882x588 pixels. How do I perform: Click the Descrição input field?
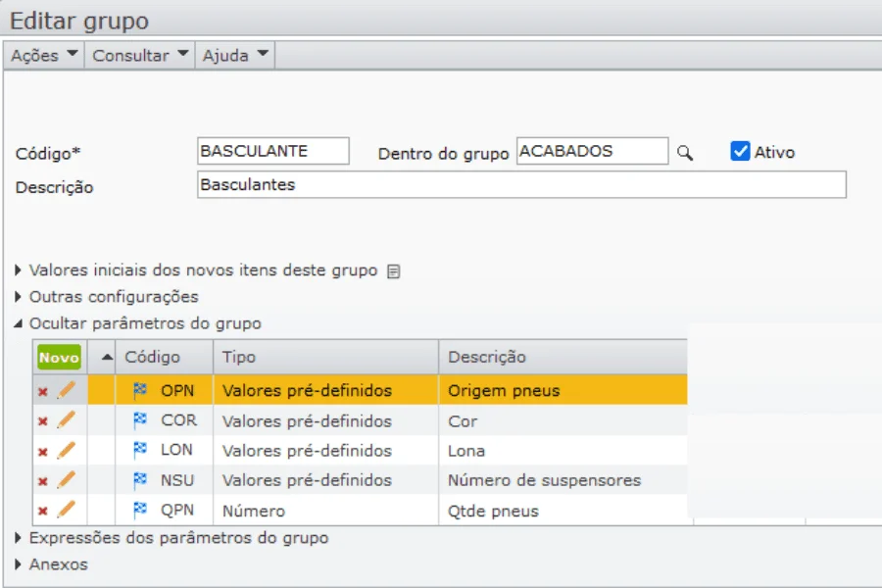(x=521, y=185)
